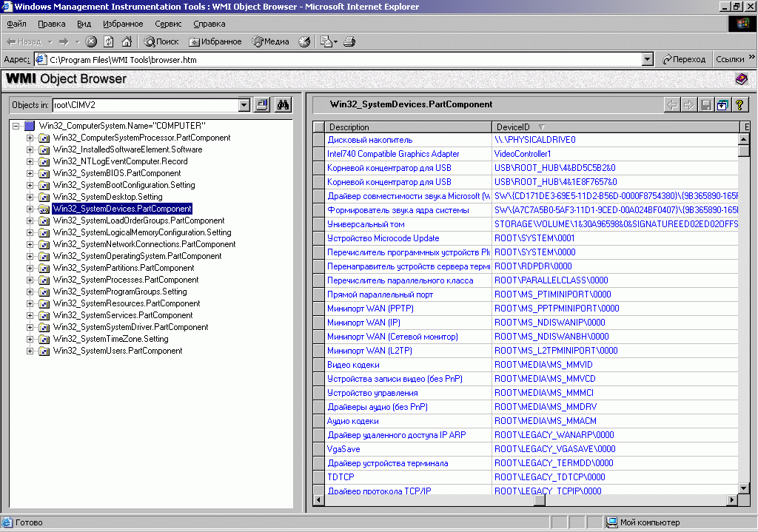Screen dimensions: 758x532
Task: Click the browse for namespace icon
Action: tap(261, 105)
